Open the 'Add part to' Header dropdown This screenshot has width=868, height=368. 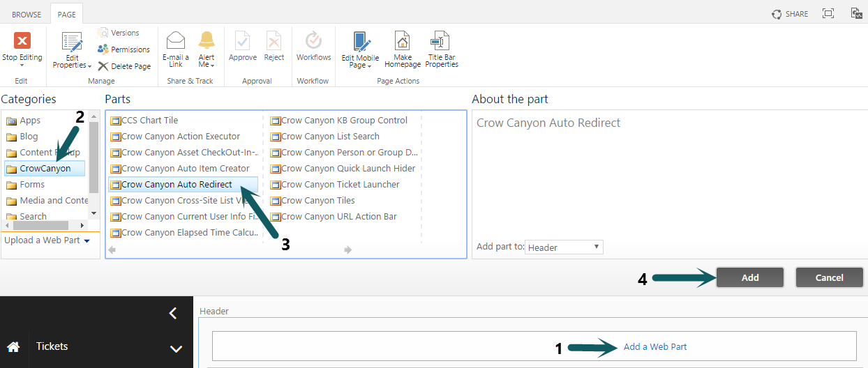[564, 247]
